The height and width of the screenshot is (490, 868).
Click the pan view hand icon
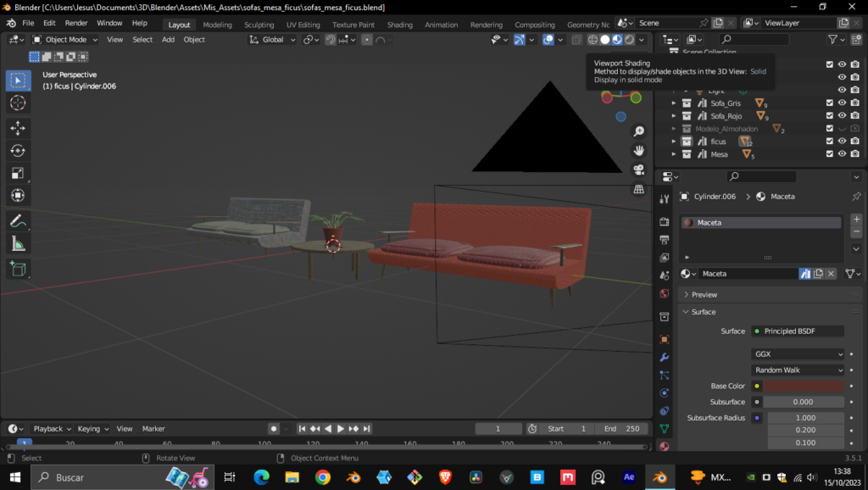[x=639, y=151]
